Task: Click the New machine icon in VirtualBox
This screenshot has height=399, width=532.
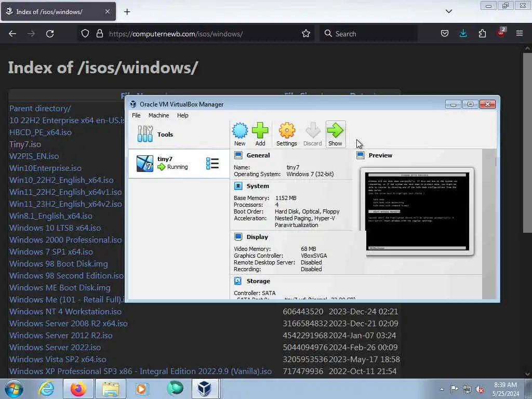Action: pyautogui.click(x=240, y=130)
